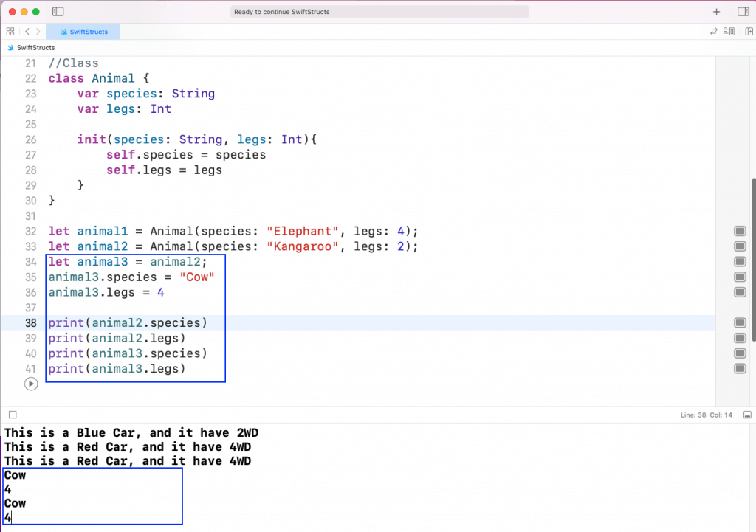Click the activity status field
Screen dimensions: 756x532
pyautogui.click(x=379, y=12)
